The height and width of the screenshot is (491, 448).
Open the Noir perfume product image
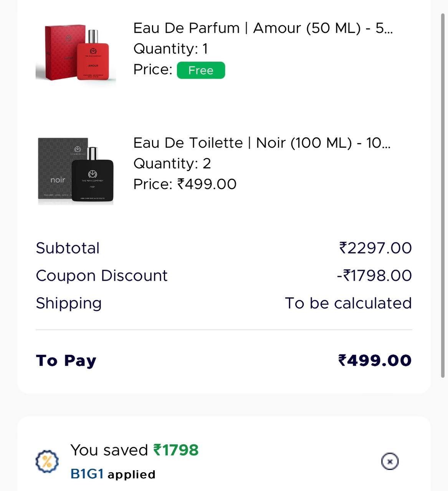(76, 170)
